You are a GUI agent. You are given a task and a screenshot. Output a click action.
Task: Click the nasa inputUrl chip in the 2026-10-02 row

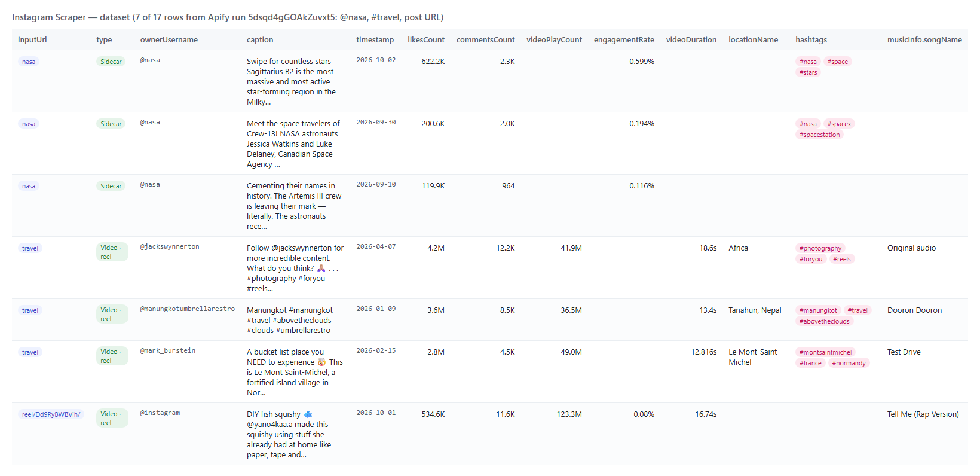pyautogui.click(x=29, y=62)
